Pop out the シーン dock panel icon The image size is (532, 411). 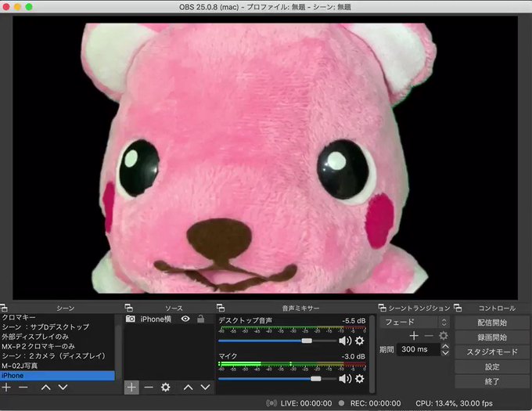(x=4, y=308)
